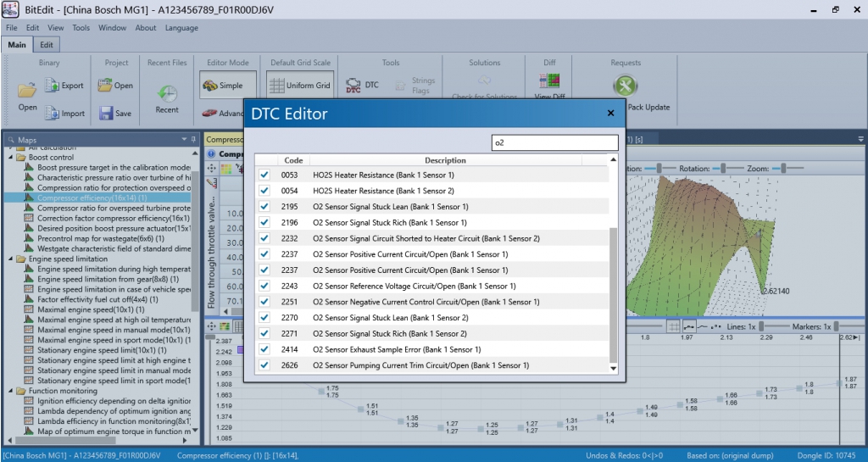Click the BitEdit application icon

[10, 9]
